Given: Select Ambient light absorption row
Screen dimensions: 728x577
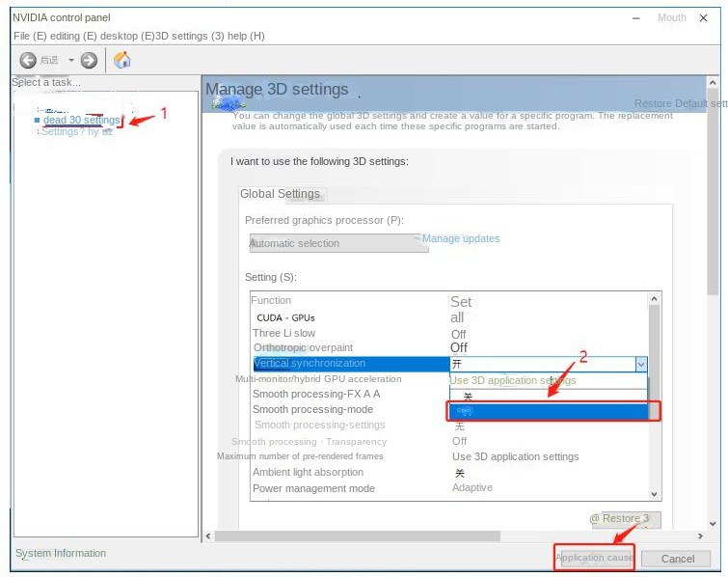Looking at the screenshot, I should [308, 472].
